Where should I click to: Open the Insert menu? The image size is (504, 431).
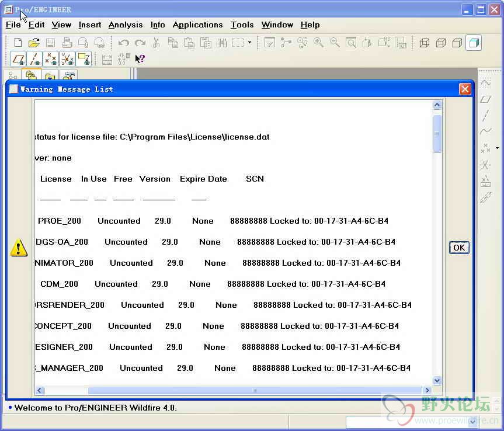tap(90, 25)
